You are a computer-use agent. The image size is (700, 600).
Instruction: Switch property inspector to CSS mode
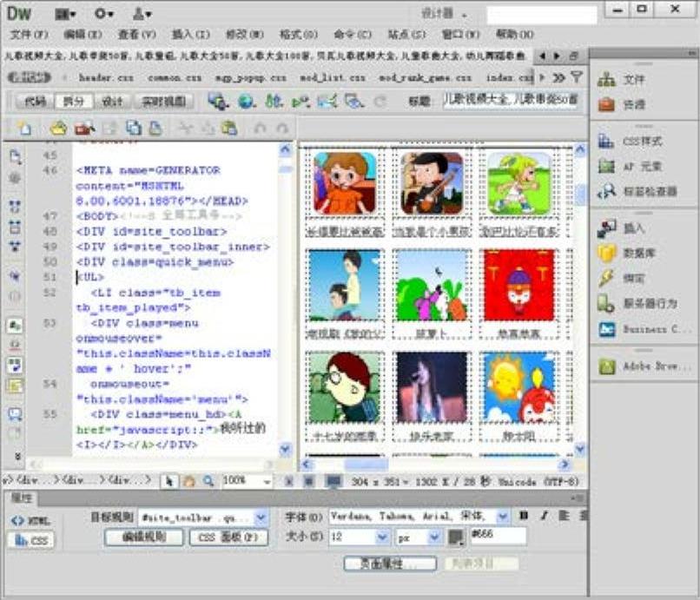click(30, 540)
